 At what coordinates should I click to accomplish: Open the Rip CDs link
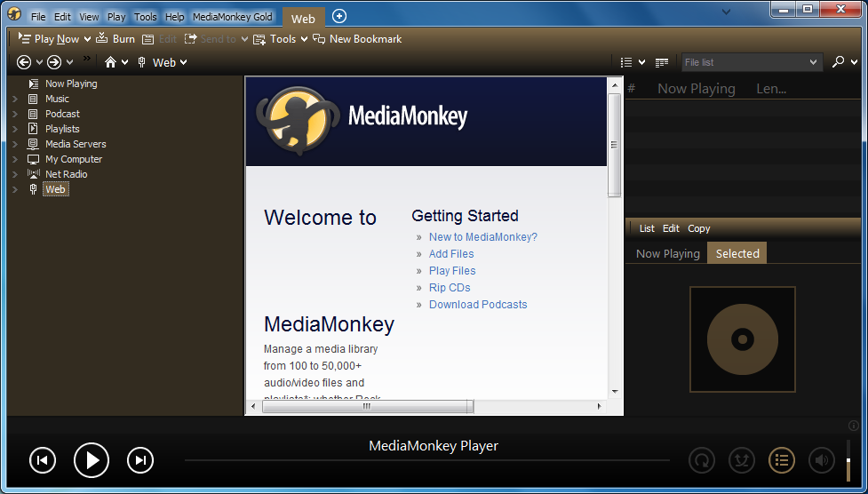450,288
